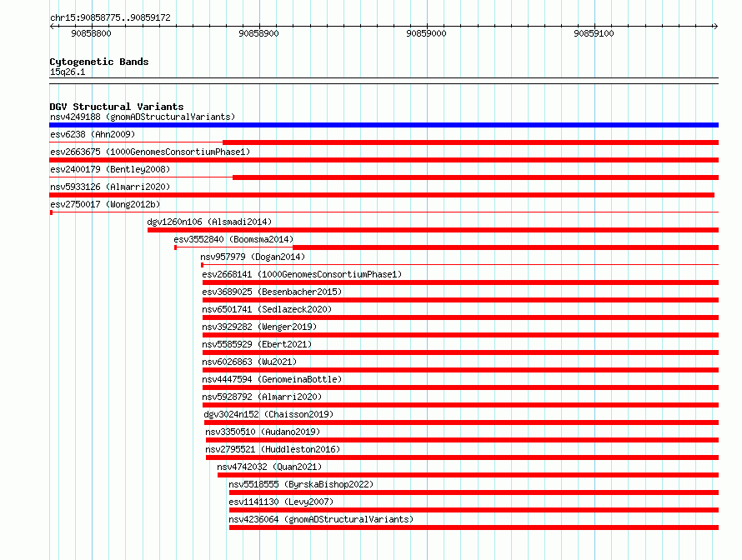742x560 pixels.
Task: Click the red bar under nsv4742032
Action: [468, 475]
